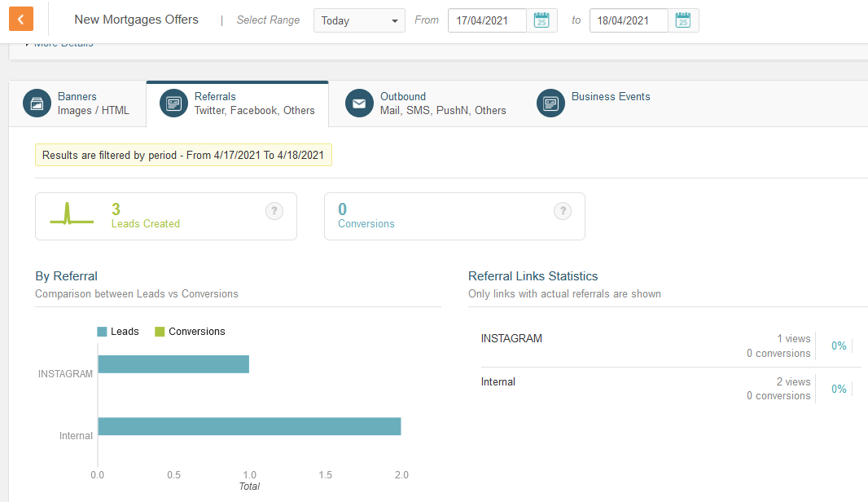Click INSTAGRAM row in Referral Links Statistics
868x502 pixels.
671,346
